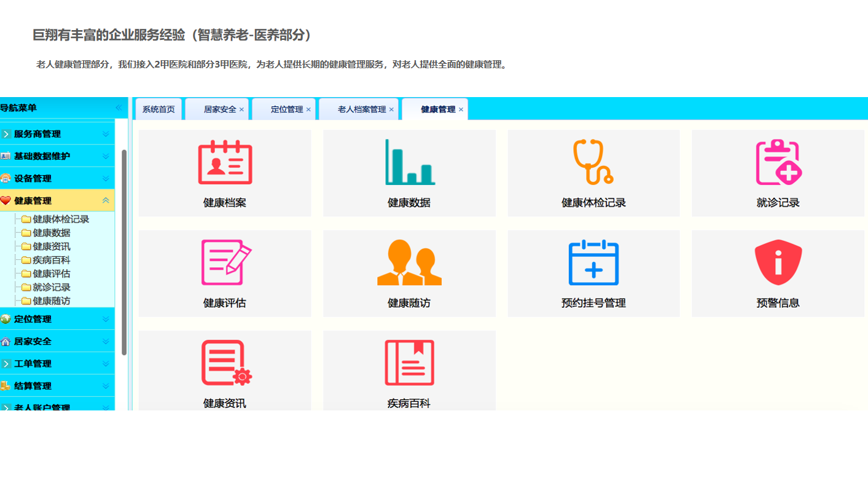This screenshot has width=868, height=486.
Task: Collapse the 导航菜单 sidebar panel
Action: [x=119, y=108]
